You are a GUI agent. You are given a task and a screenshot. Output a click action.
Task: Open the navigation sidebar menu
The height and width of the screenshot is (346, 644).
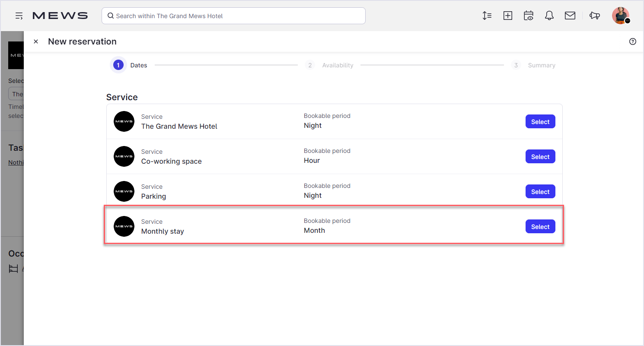[x=19, y=16]
